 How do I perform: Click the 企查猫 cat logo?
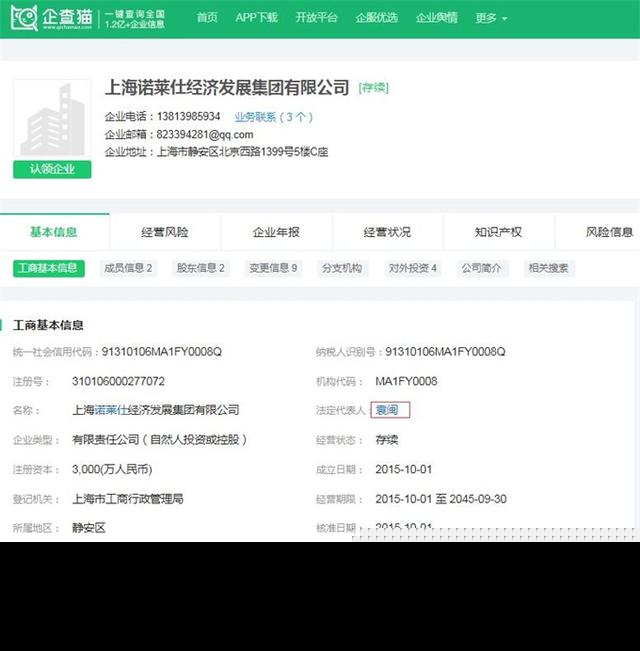24,18
